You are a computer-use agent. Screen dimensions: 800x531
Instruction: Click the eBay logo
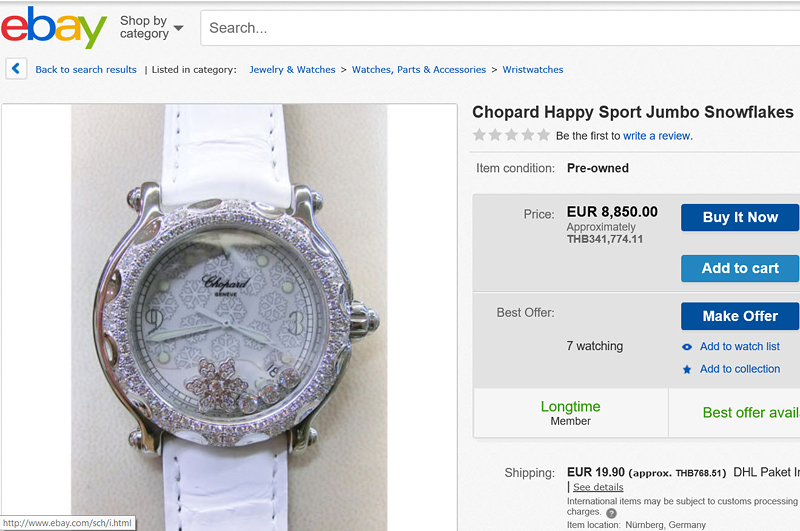[x=54, y=27]
